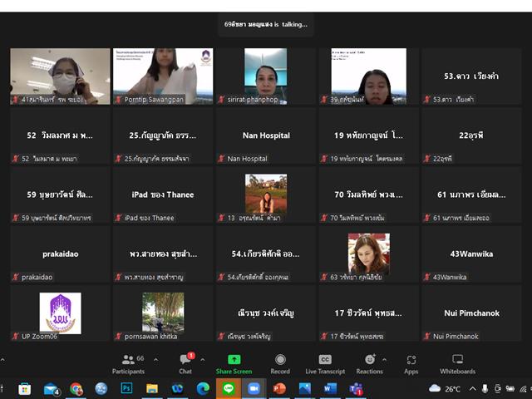
Task: Select participant 63's profile photo
Action: [x=369, y=254]
